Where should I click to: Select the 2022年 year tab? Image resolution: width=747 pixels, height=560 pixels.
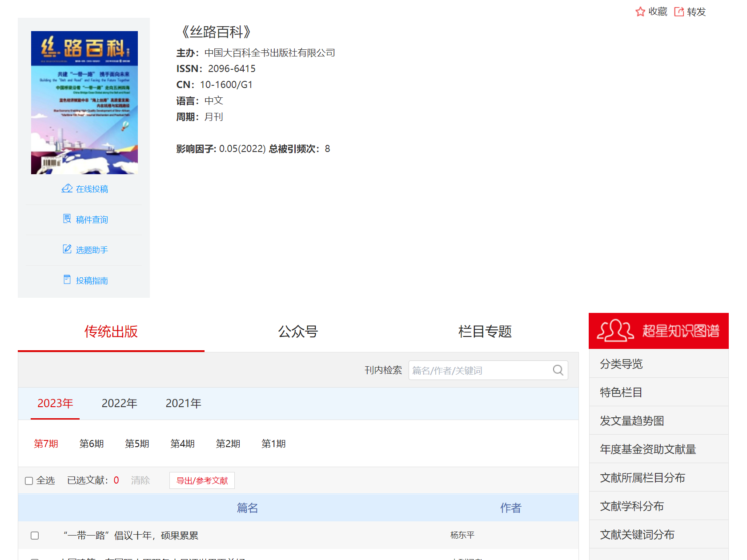[119, 403]
